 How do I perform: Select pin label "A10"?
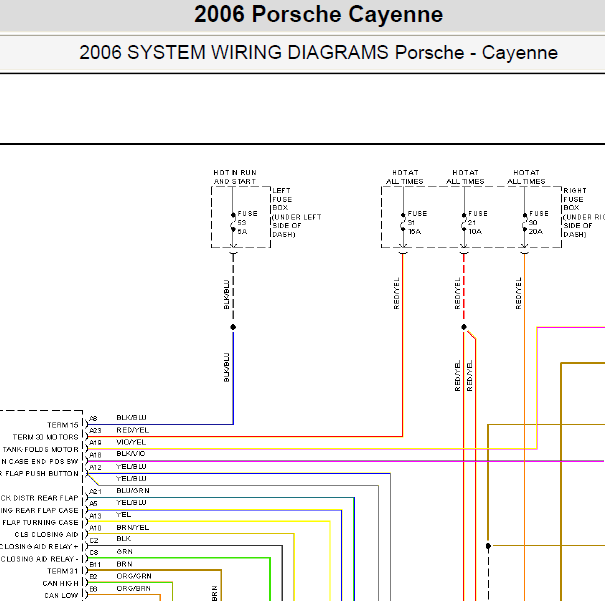click(95, 528)
